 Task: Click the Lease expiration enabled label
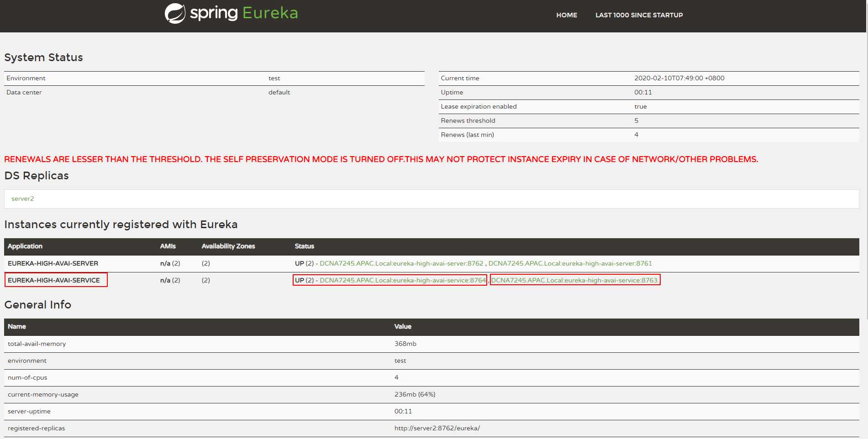pyautogui.click(x=479, y=106)
